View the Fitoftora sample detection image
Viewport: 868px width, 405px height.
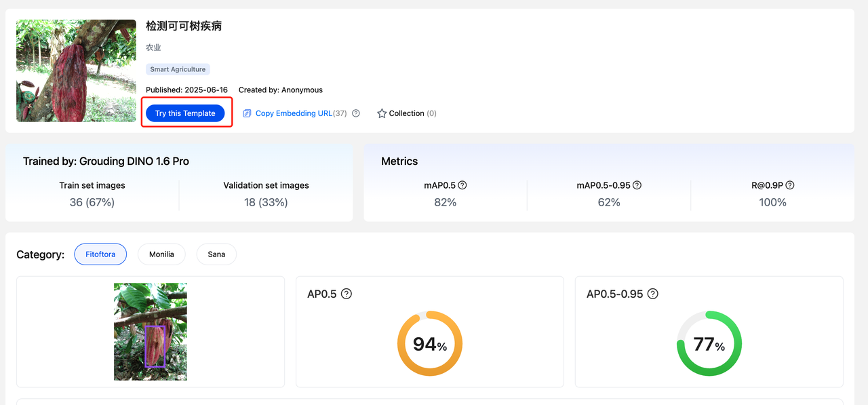[151, 332]
